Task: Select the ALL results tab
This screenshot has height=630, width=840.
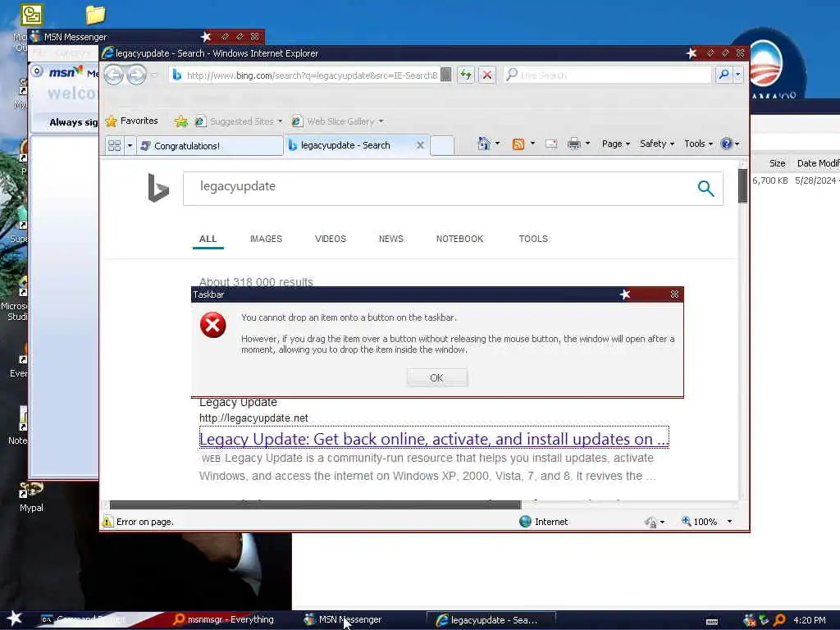Action: pyautogui.click(x=208, y=239)
